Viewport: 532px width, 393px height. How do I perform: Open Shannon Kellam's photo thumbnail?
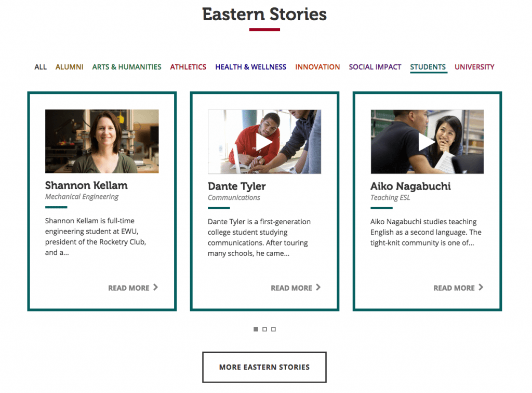(102, 141)
